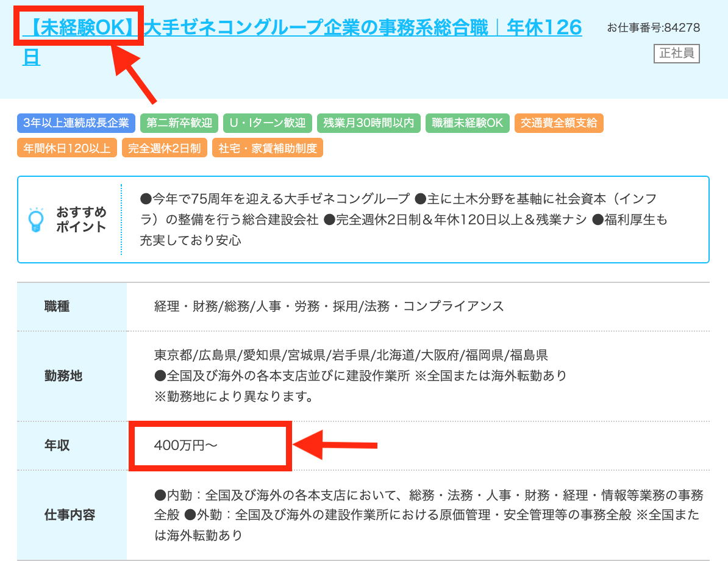Image resolution: width=728 pixels, height=561 pixels.
Task: Click the 残業月30時間以内 tag
Action: tap(368, 123)
